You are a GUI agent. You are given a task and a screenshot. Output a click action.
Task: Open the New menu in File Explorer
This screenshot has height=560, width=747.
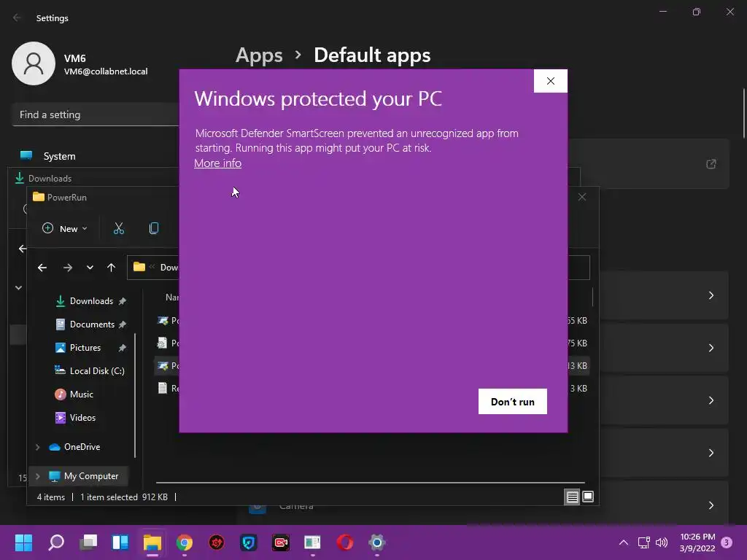pyautogui.click(x=65, y=228)
